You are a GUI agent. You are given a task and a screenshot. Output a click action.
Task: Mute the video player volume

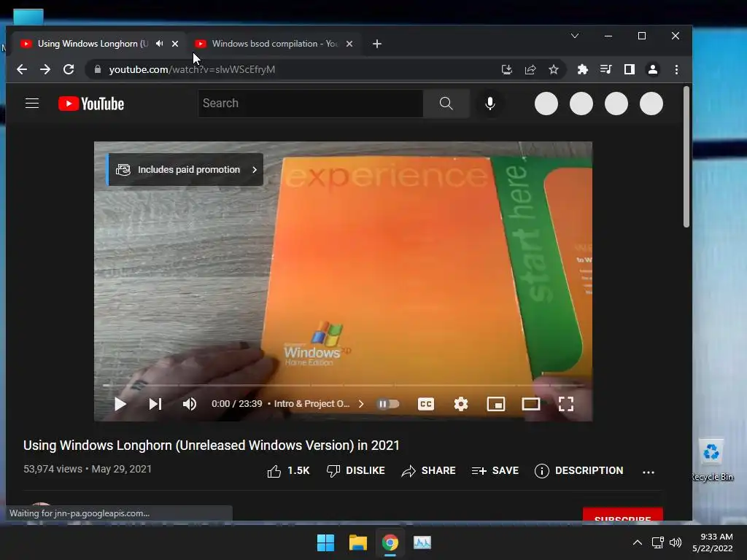[190, 404]
